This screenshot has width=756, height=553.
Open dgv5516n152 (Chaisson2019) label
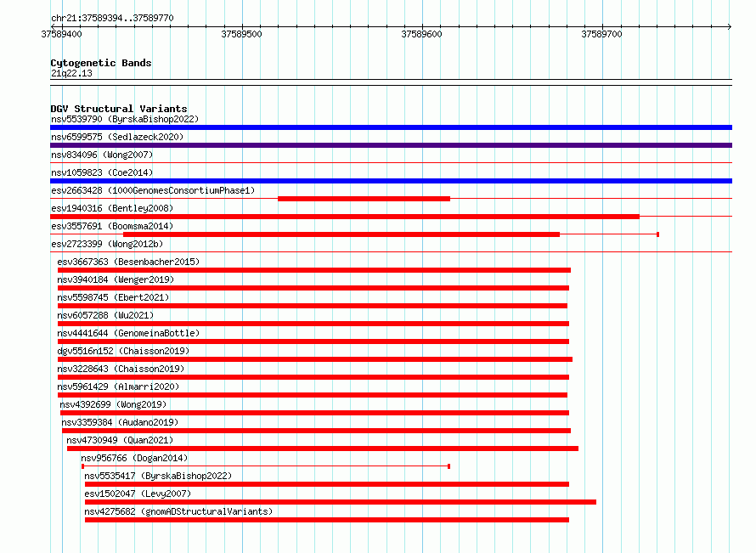[x=123, y=351]
